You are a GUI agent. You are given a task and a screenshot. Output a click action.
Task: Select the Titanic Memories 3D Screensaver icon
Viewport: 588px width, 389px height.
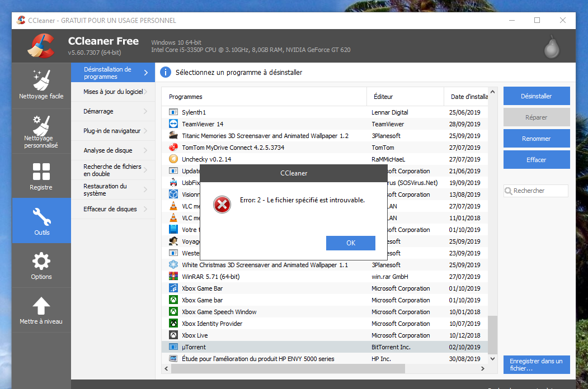(x=173, y=136)
